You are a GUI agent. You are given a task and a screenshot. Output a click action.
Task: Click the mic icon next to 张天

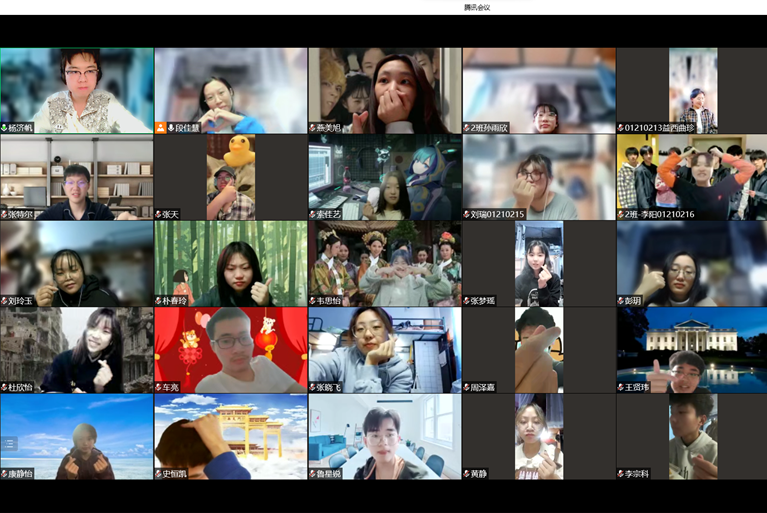point(159,214)
